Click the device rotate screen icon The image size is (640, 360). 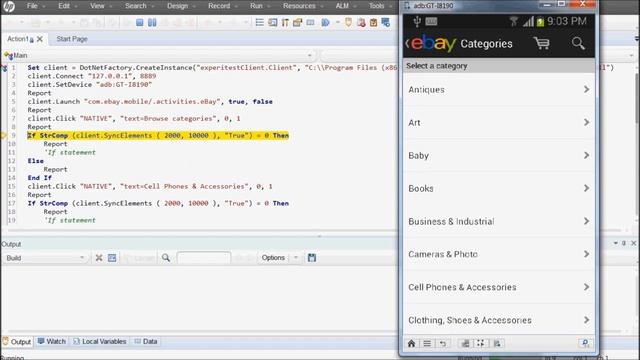point(465,343)
